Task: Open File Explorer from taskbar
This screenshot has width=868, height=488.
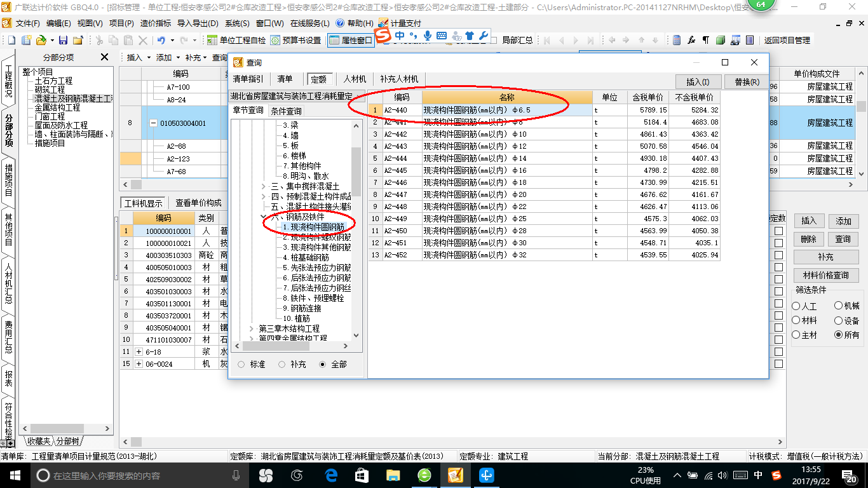Action: pos(392,475)
